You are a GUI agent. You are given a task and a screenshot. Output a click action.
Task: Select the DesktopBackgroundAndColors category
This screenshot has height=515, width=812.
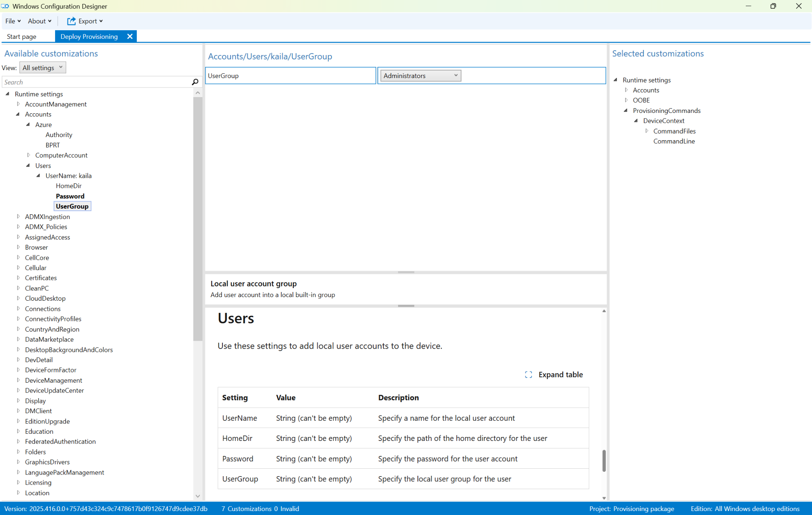pos(69,350)
